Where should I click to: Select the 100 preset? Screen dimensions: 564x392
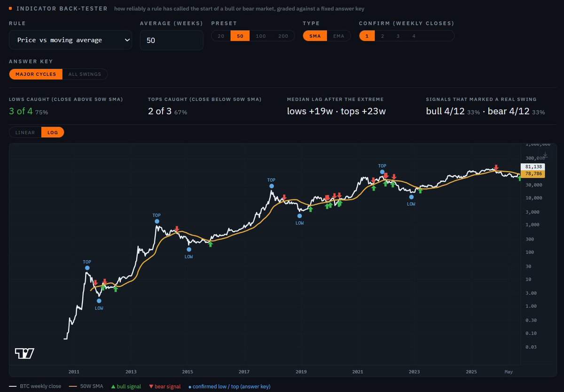tap(260, 36)
